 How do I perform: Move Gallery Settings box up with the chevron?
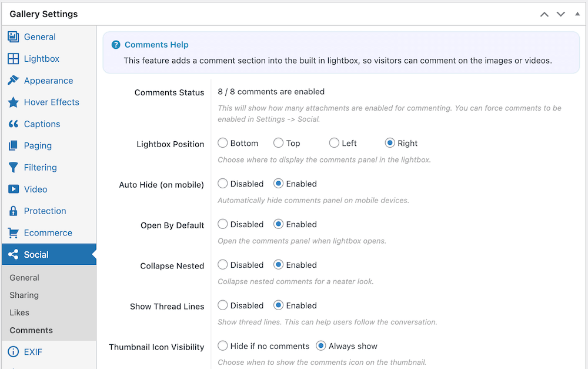point(544,14)
